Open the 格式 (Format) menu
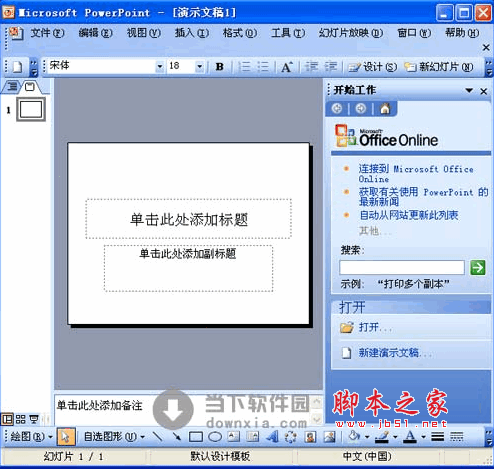Screen dimensions: 494x470 pos(240,33)
